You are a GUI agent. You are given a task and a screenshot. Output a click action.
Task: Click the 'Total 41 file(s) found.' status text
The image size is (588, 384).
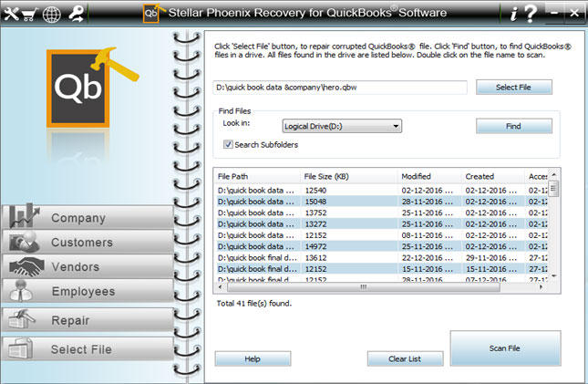tap(253, 304)
